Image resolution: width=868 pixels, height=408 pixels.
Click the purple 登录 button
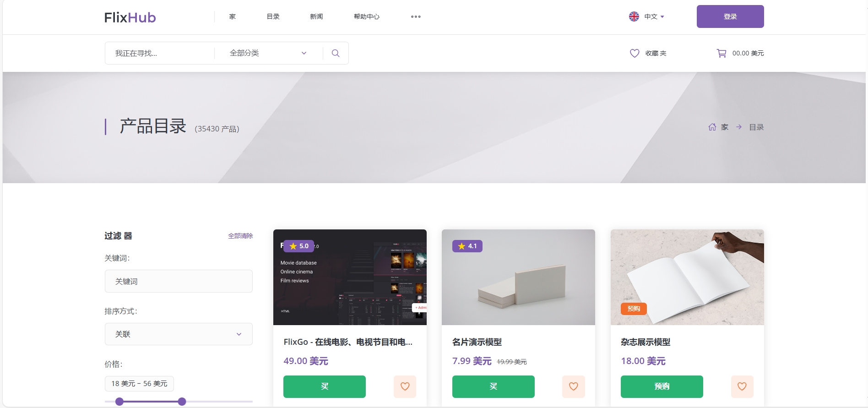tap(730, 16)
